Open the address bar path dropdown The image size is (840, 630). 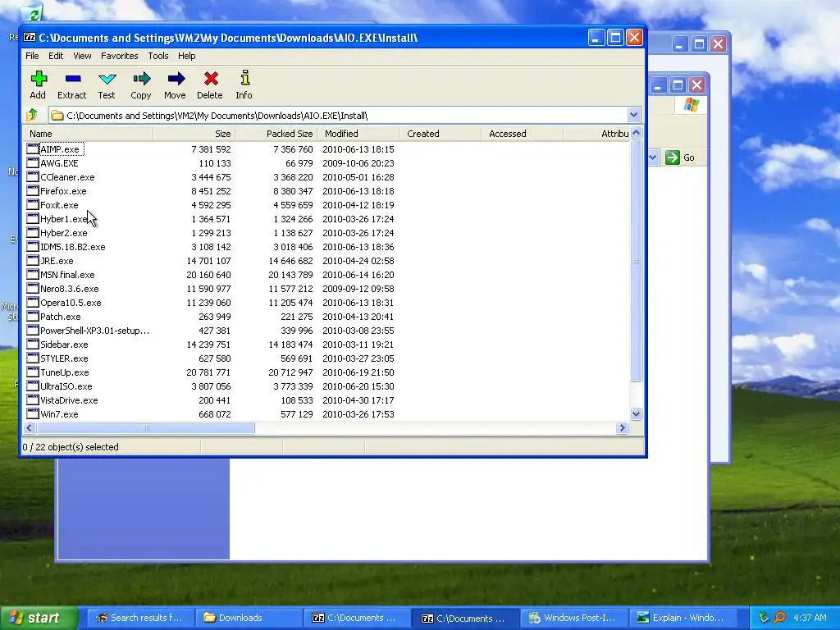coord(633,115)
